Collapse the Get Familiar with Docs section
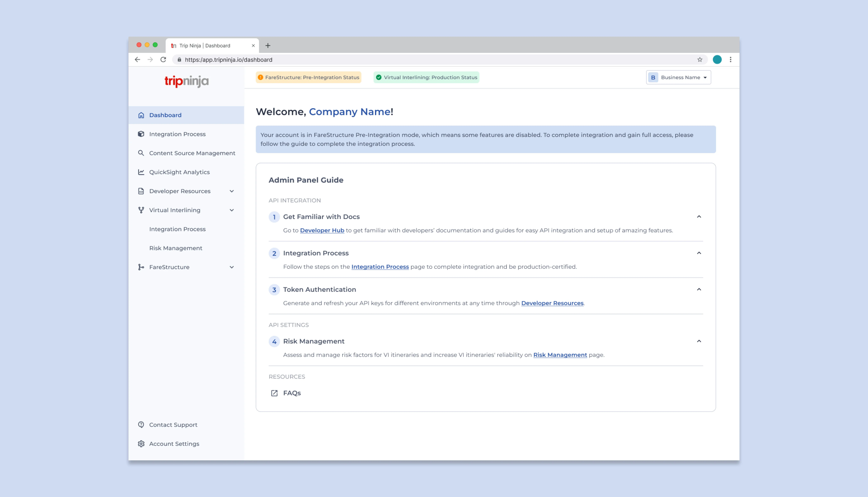This screenshot has width=868, height=497. 699,217
